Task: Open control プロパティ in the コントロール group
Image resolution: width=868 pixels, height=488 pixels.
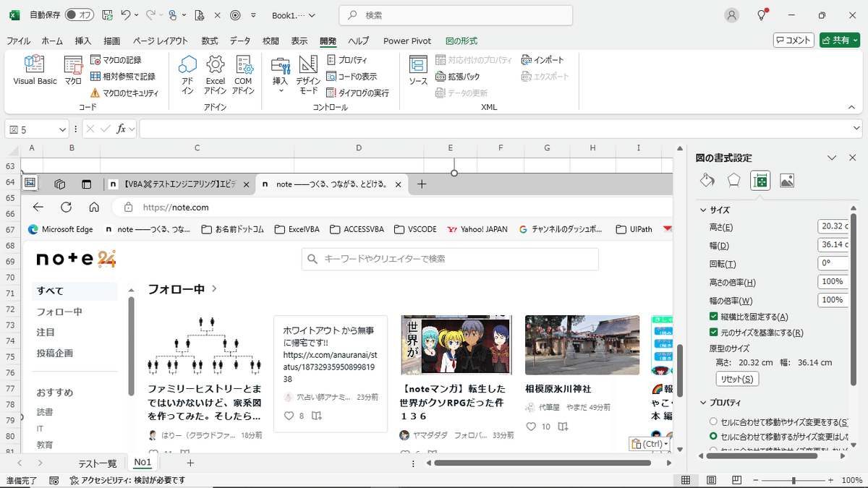Action: pos(347,60)
